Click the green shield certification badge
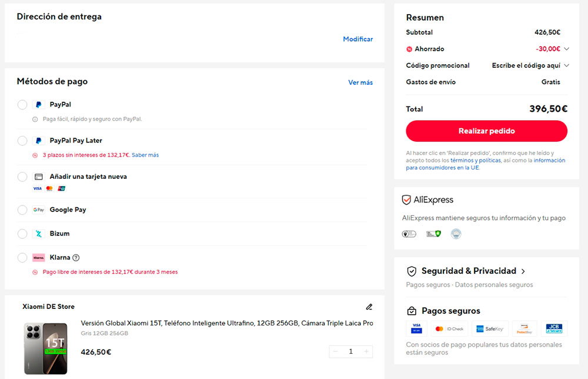This screenshot has width=588, height=379. tap(433, 234)
